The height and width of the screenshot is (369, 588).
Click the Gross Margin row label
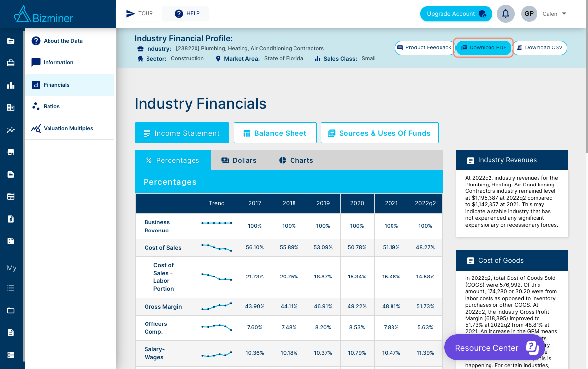tap(163, 307)
